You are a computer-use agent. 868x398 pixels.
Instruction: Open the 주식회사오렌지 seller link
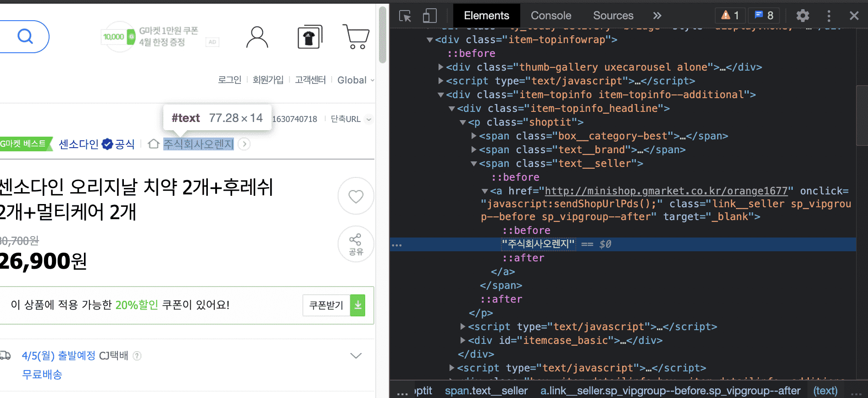(199, 144)
